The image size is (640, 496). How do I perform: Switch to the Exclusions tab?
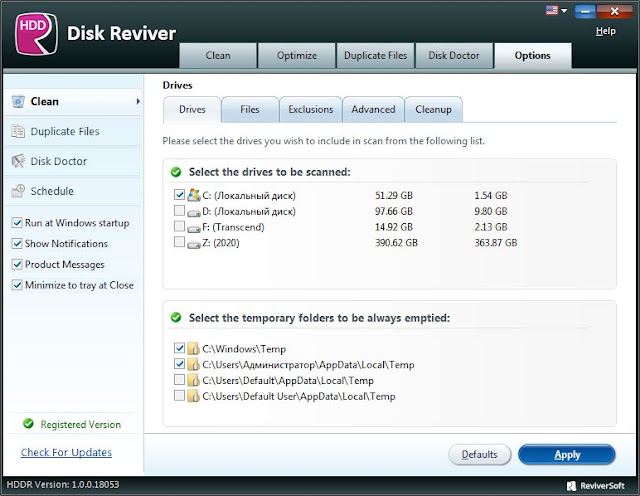coord(311,109)
